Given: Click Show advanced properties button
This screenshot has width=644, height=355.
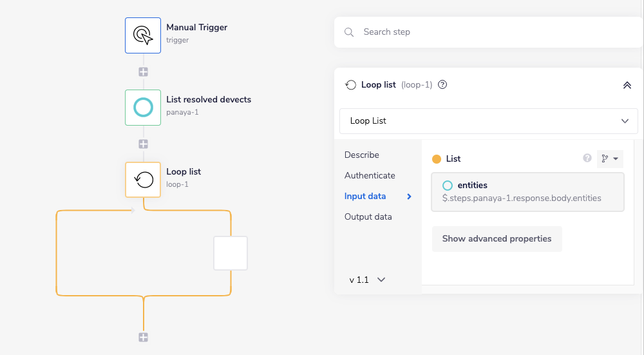Looking at the screenshot, I should point(497,238).
